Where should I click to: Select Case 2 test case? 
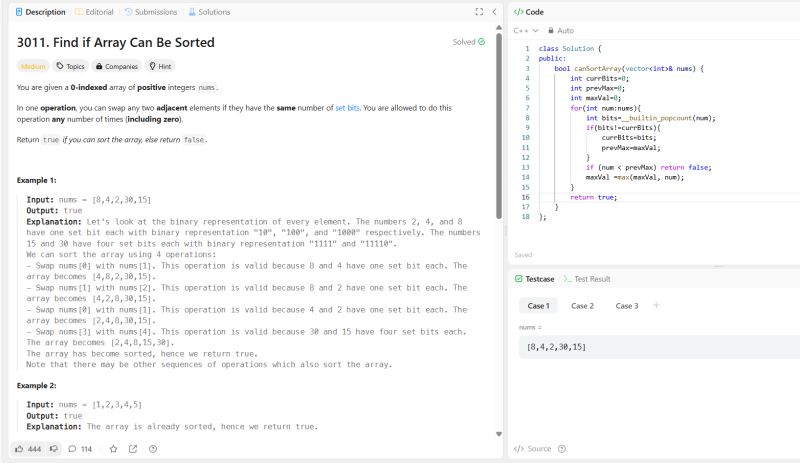pyautogui.click(x=582, y=306)
